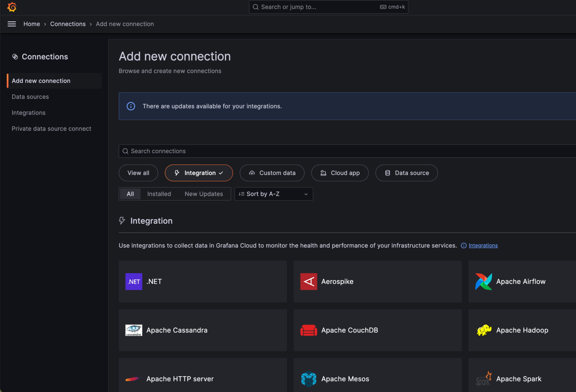Select the Apache Airflow integration
The width and height of the screenshot is (576, 392).
pyautogui.click(x=522, y=282)
